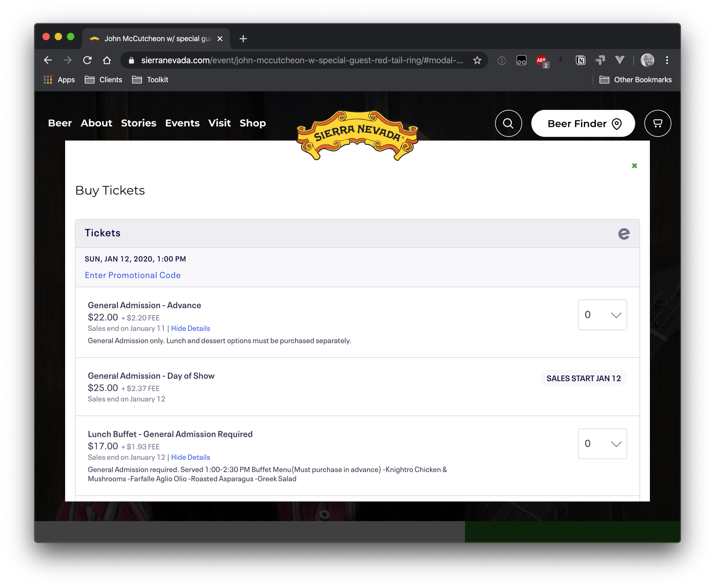The width and height of the screenshot is (715, 588).
Task: Open the Adblock Plus extension
Action: click(541, 60)
